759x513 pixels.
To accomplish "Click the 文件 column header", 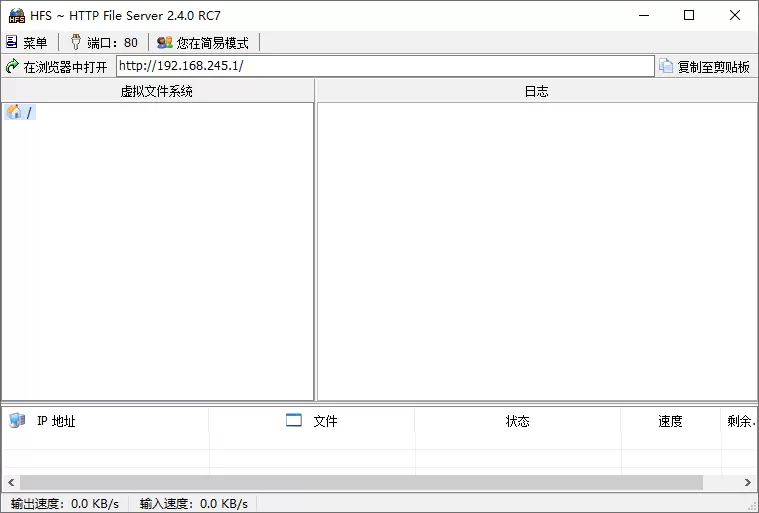I will (x=312, y=421).
